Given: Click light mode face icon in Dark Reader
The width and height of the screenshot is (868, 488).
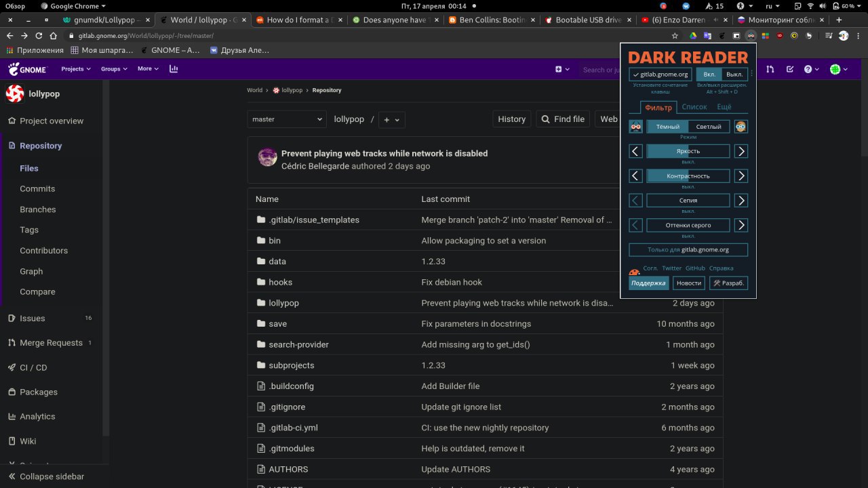Looking at the screenshot, I should (741, 126).
